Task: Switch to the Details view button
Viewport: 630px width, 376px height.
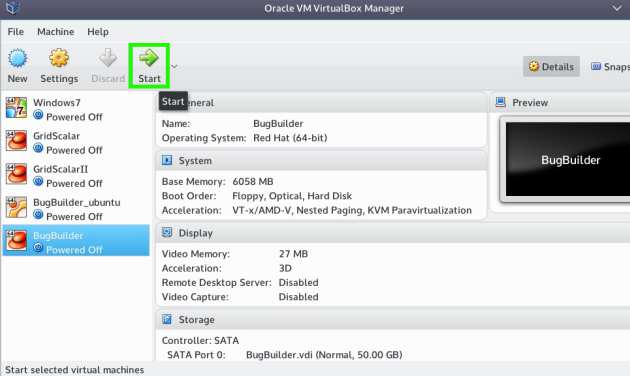Action: (x=551, y=67)
